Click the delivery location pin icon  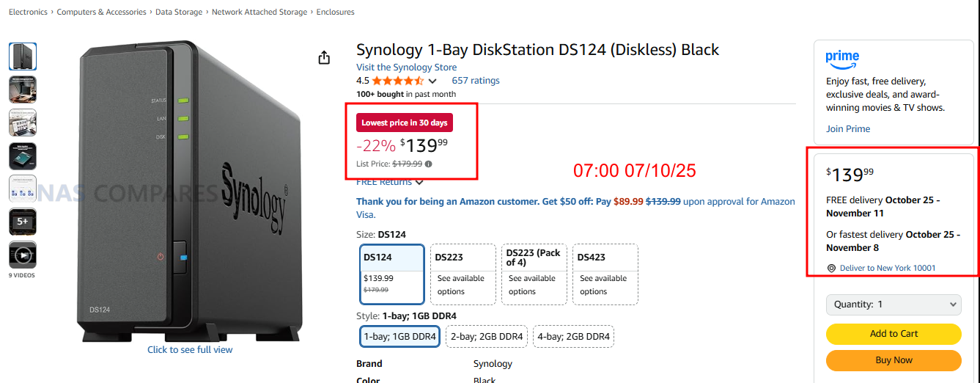point(831,269)
